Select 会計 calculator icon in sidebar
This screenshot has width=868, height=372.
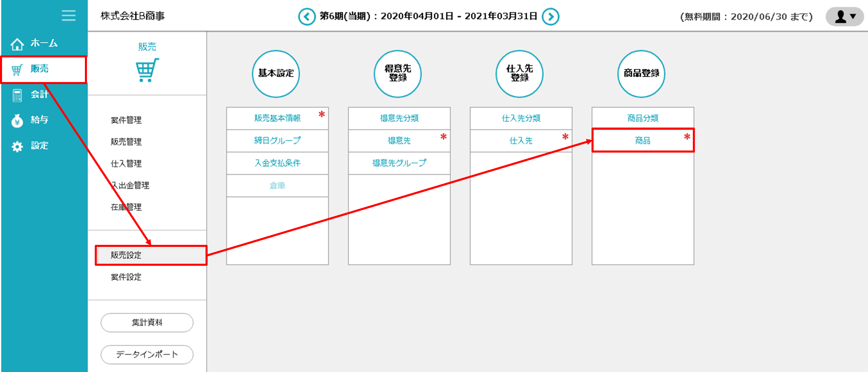(17, 95)
